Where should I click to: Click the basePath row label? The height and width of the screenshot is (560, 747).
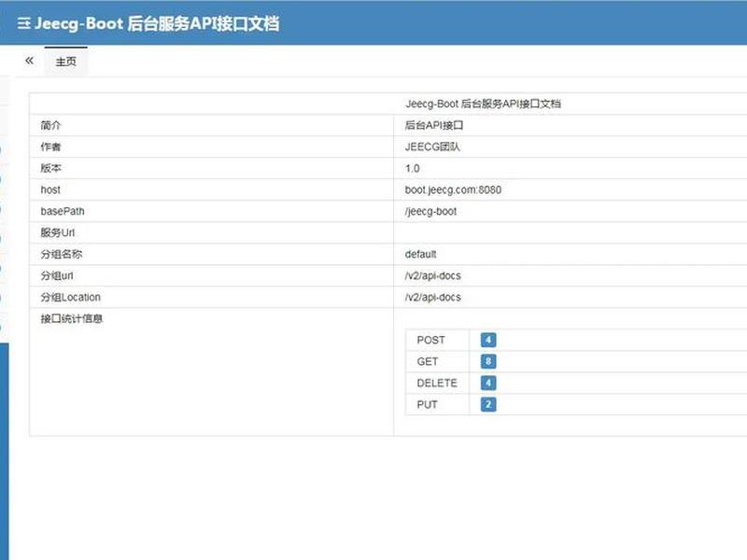pyautogui.click(x=63, y=211)
